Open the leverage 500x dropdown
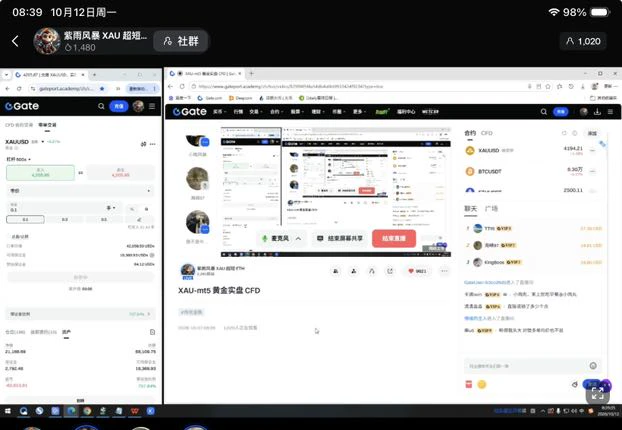Screen dimensions: 622x430 (18, 159)
